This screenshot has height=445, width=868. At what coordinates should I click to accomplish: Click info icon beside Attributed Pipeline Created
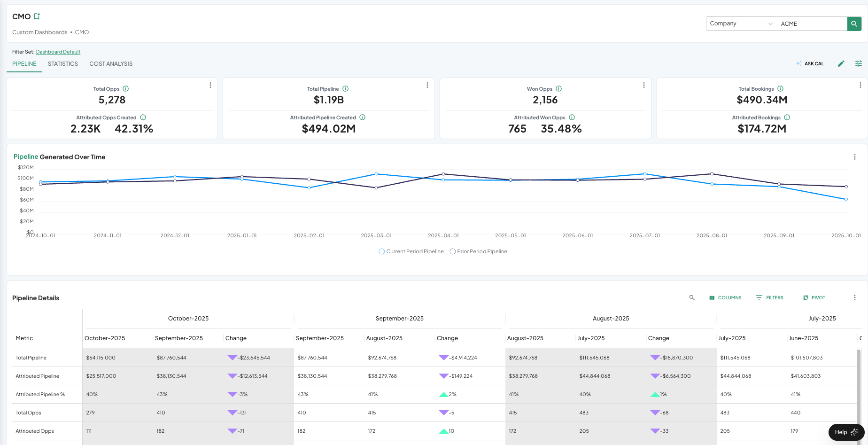[362, 117]
